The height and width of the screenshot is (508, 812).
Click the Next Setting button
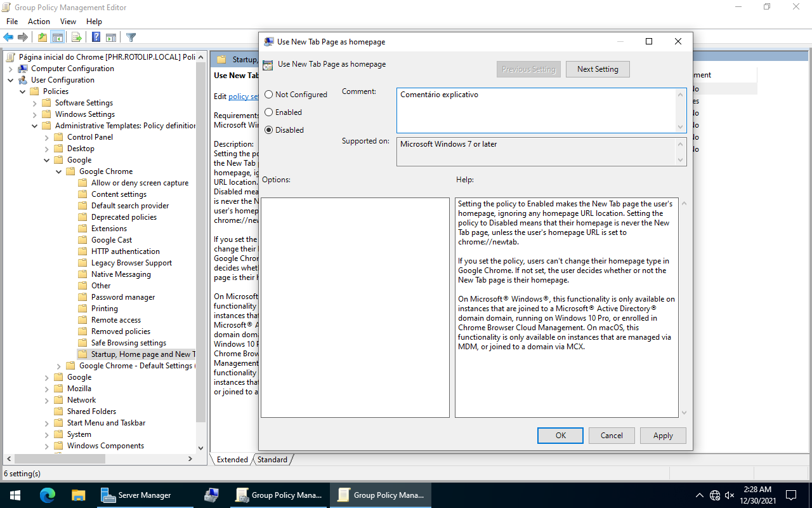(598, 69)
